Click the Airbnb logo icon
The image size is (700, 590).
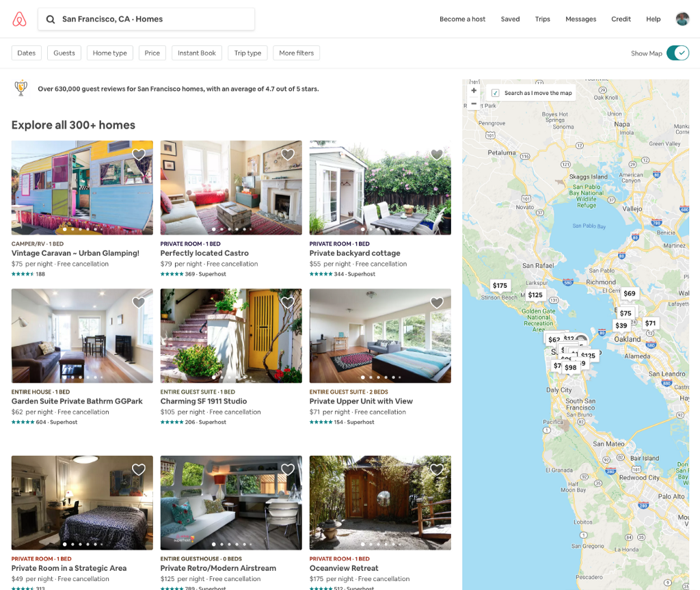pos(19,19)
